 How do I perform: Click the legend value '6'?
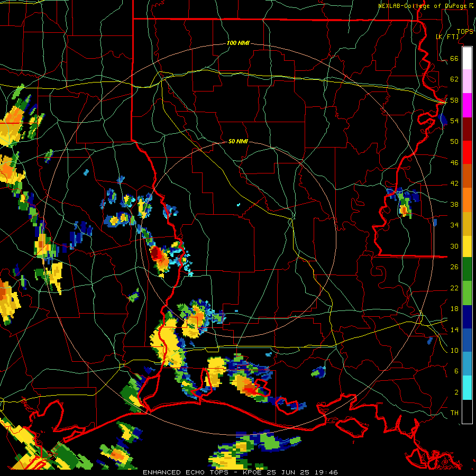[456, 371]
